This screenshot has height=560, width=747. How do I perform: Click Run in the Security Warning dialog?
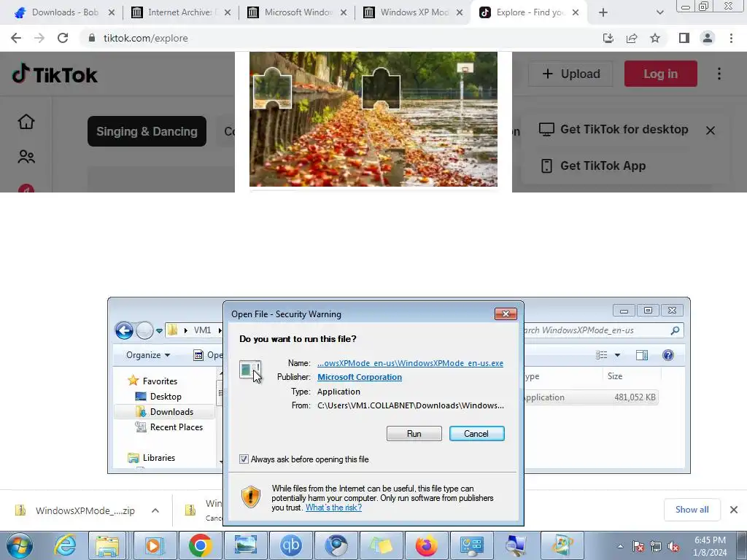click(414, 433)
